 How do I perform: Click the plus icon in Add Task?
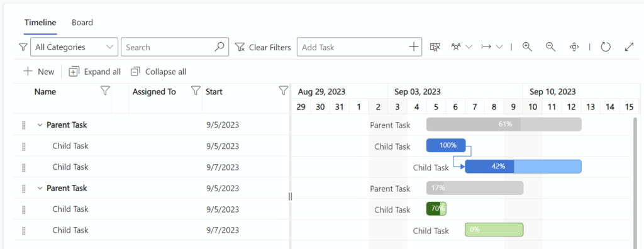point(414,47)
